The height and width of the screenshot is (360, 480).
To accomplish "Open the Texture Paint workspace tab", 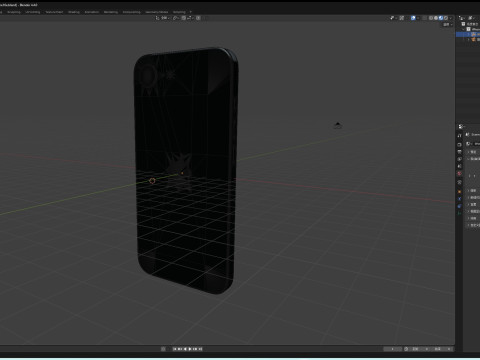I will [x=54, y=12].
